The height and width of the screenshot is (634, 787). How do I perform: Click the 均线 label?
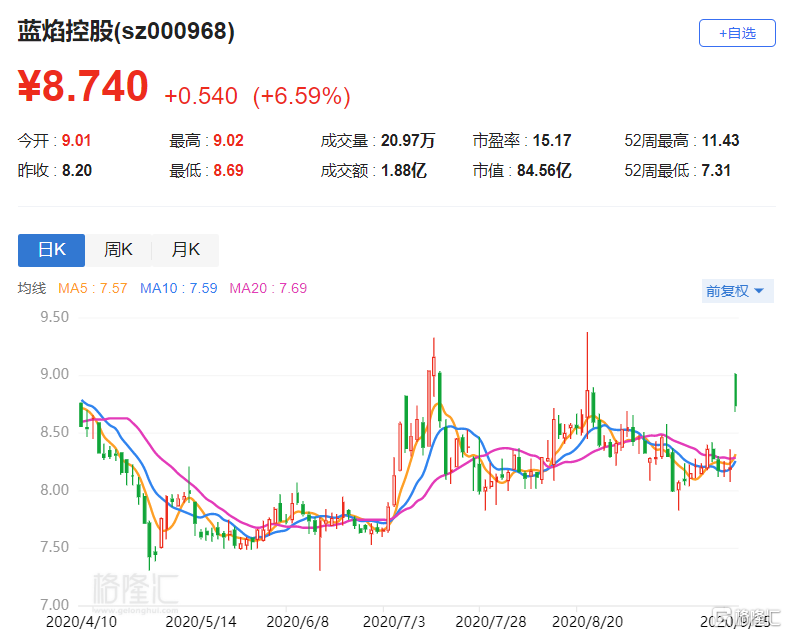click(x=32, y=288)
